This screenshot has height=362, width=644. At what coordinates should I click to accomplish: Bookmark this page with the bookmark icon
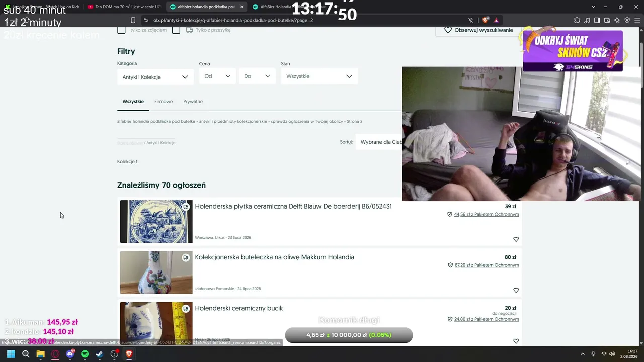(133, 20)
